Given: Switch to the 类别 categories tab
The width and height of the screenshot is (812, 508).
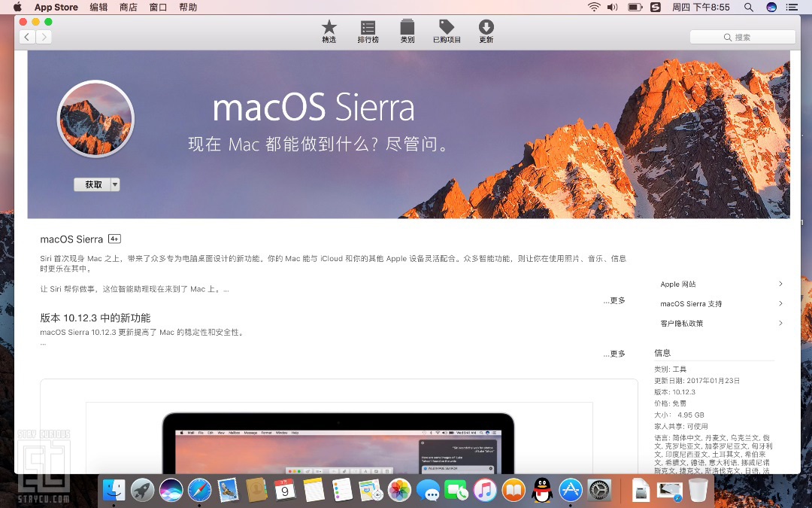Looking at the screenshot, I should 407,31.
